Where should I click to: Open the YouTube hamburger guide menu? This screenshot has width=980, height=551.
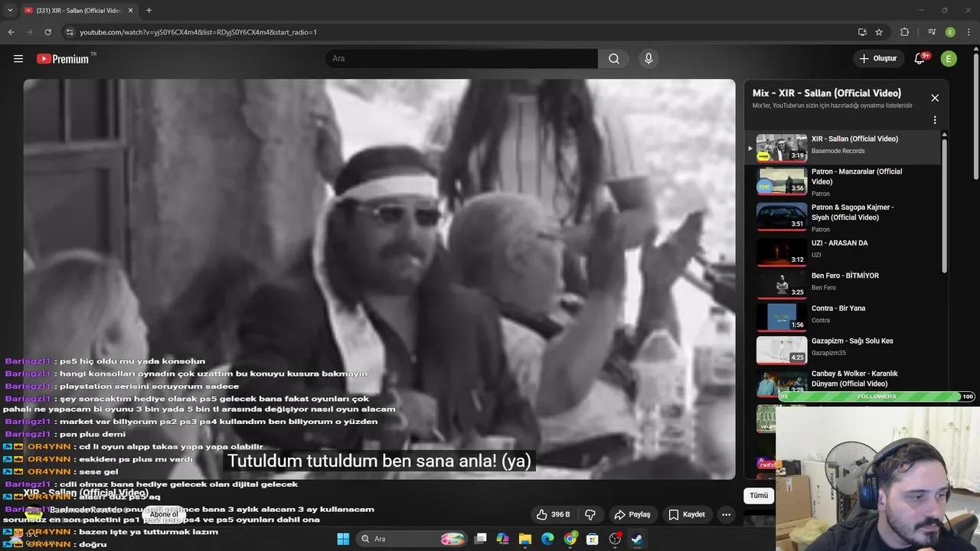pyautogui.click(x=18, y=58)
